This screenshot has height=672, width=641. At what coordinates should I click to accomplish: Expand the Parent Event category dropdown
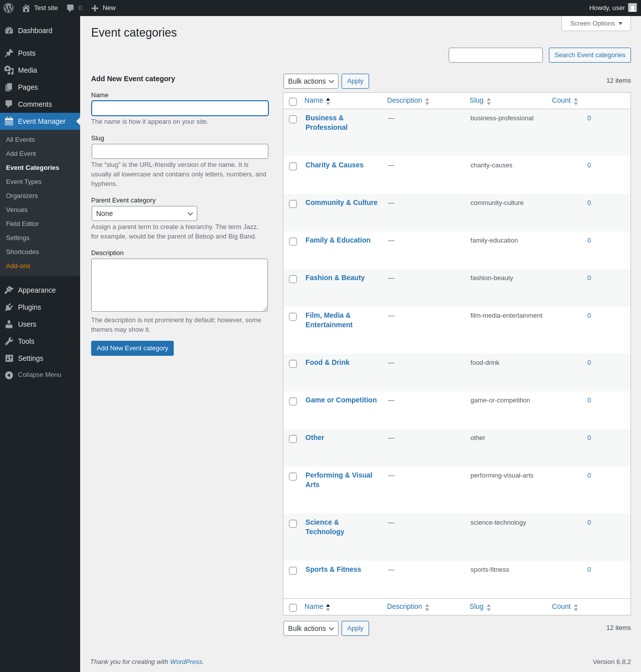pyautogui.click(x=144, y=213)
